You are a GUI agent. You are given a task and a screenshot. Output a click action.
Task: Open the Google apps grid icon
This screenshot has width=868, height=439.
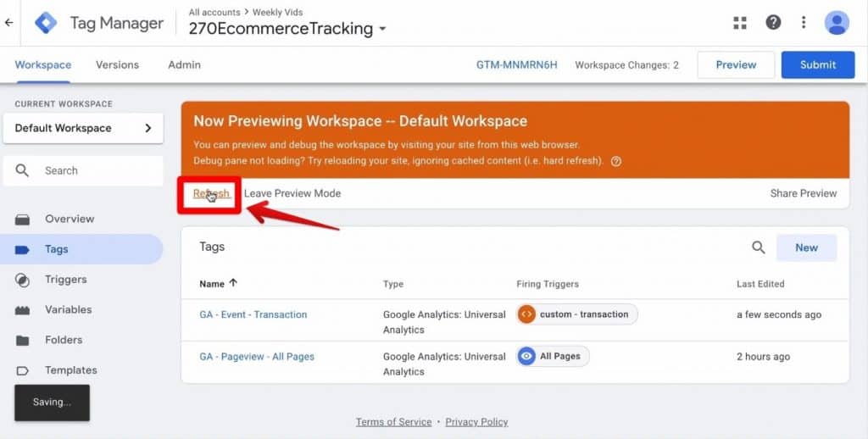pos(741,23)
